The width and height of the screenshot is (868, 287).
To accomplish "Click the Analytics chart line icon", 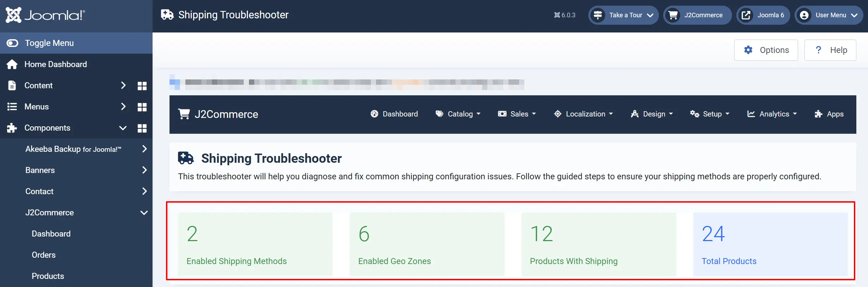I will click(x=751, y=114).
